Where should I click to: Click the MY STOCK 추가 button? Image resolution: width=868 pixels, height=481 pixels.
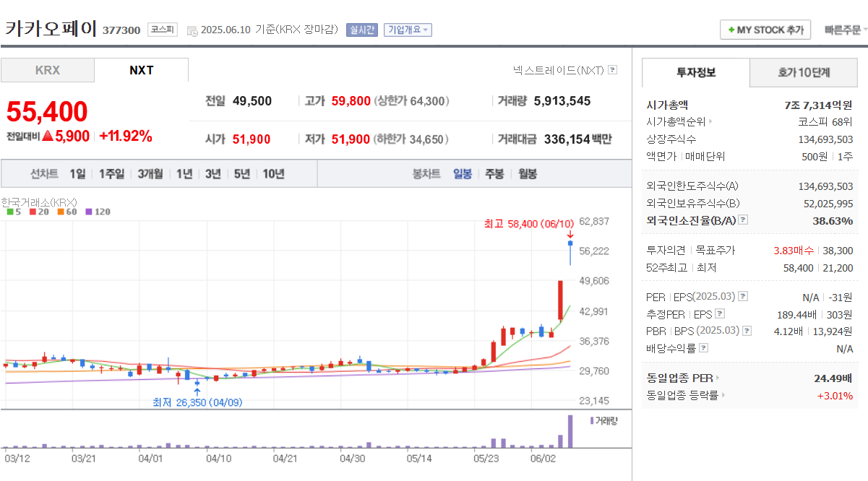point(765,30)
